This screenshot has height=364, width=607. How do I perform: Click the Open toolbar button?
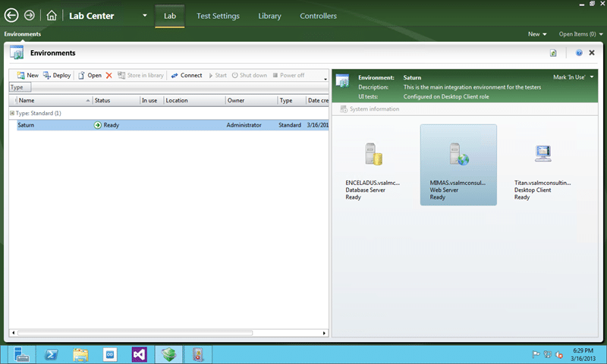point(90,75)
